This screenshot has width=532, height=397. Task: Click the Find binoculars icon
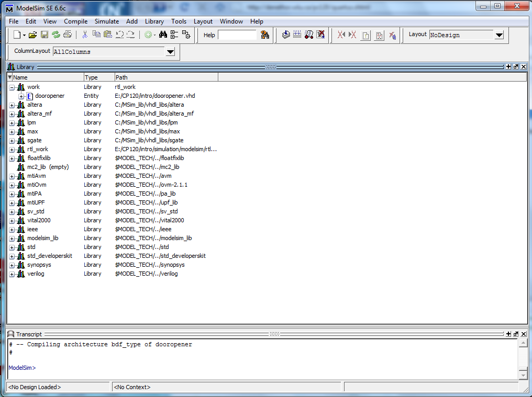[x=163, y=35]
